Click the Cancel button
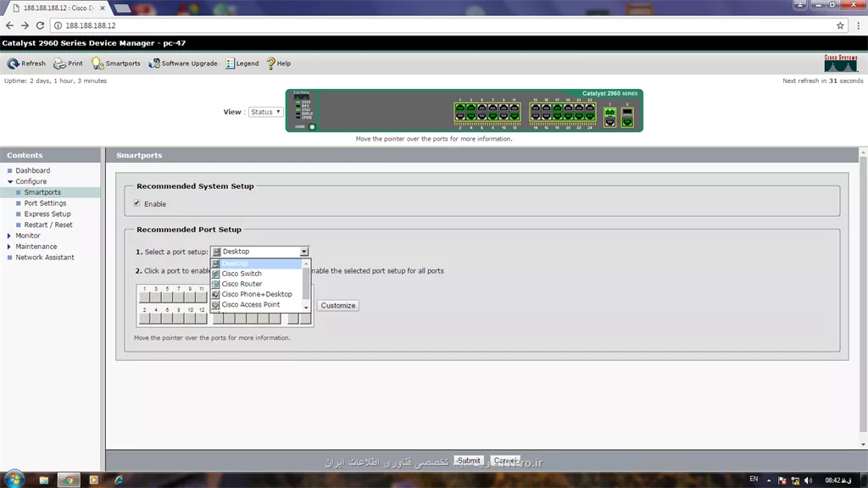Viewport: 868px width, 488px height. [x=505, y=461]
